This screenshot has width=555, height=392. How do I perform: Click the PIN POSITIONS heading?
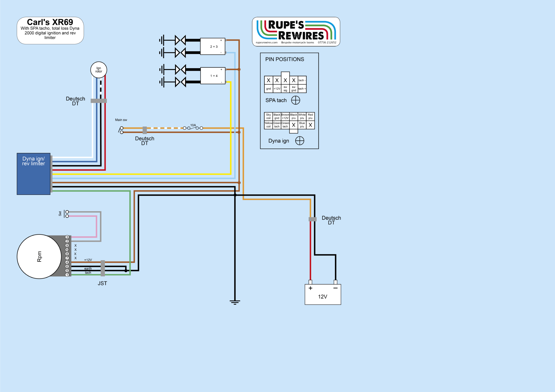click(x=285, y=59)
